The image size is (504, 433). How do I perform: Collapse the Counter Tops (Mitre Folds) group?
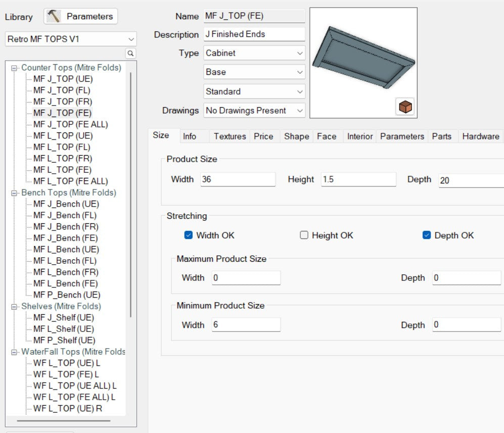(14, 68)
